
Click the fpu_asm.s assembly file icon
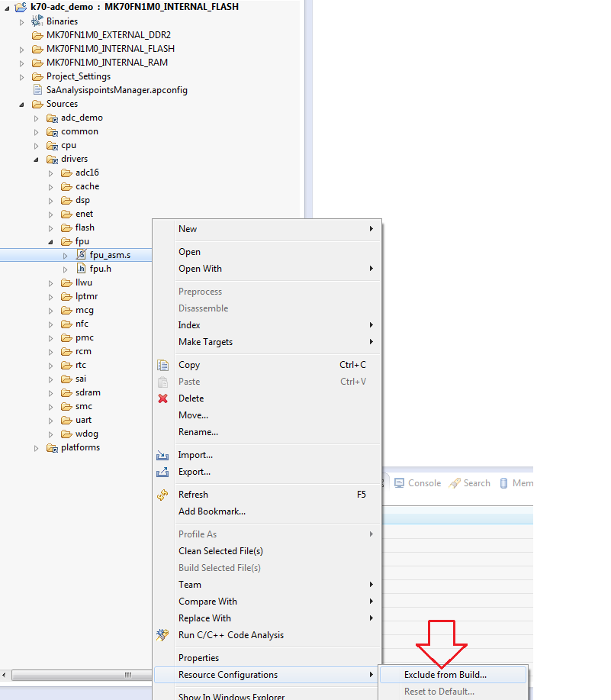81,254
